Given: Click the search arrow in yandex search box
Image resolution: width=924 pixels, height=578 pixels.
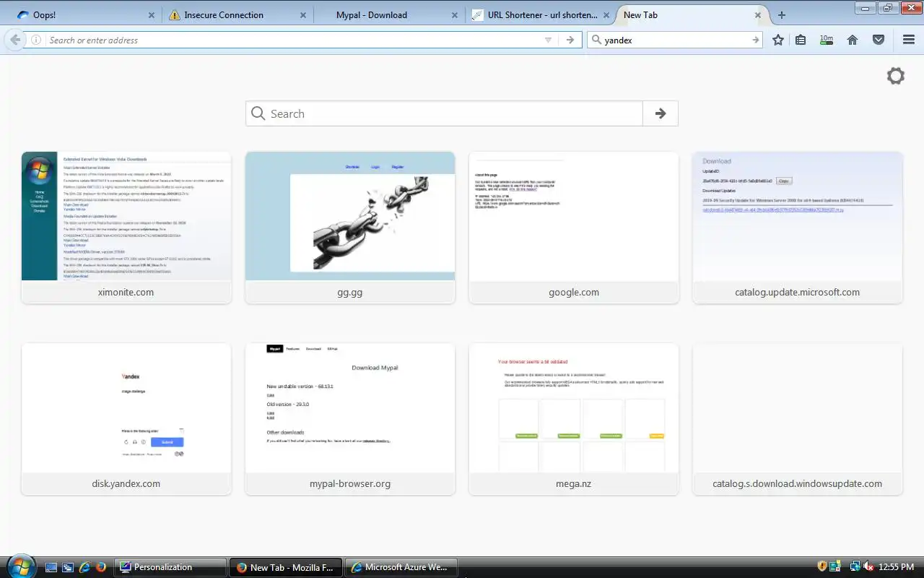Looking at the screenshot, I should [x=756, y=40].
